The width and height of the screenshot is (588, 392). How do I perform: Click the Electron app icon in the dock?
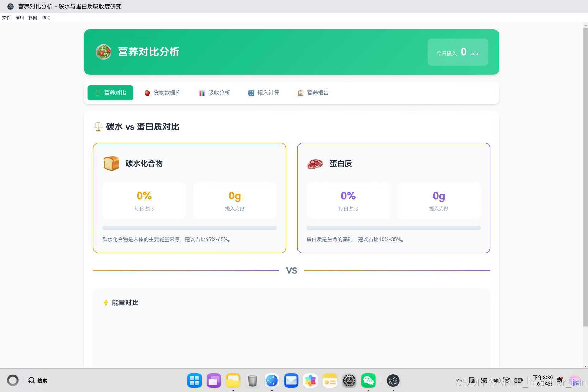tap(393, 381)
